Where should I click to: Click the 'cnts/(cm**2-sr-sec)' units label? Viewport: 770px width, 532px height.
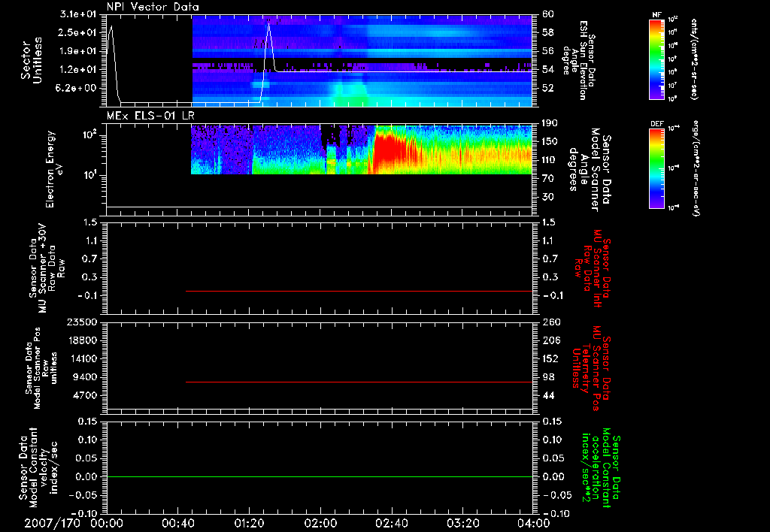coord(694,59)
